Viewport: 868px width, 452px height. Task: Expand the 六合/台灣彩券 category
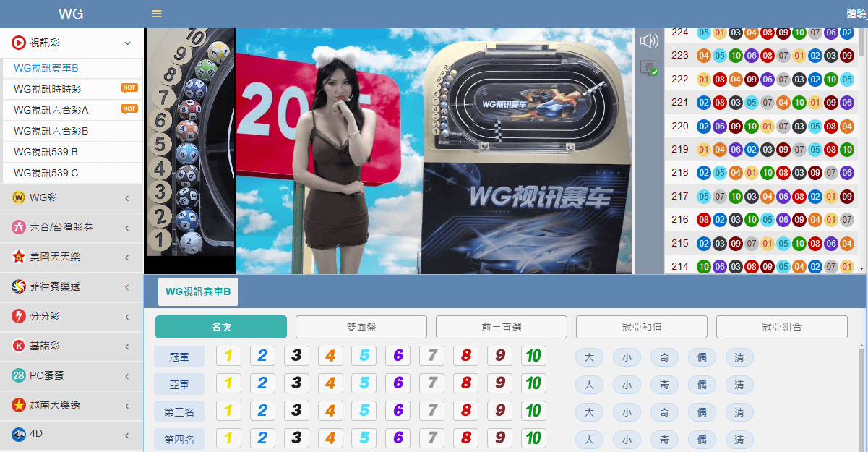pos(127,228)
